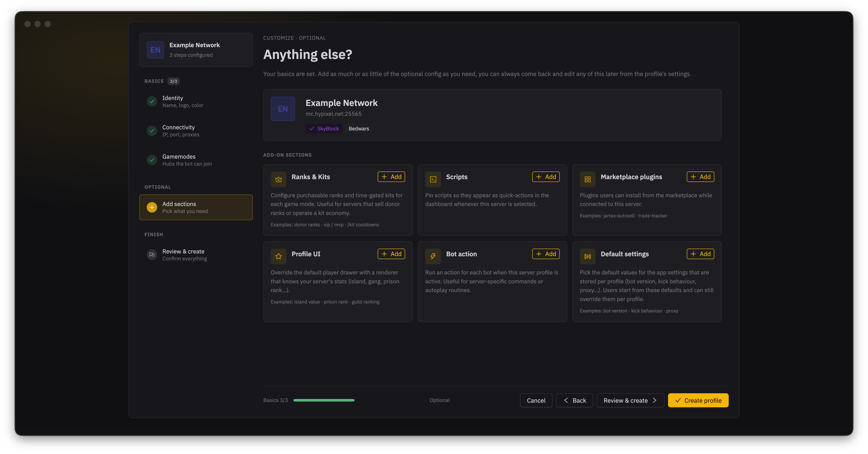This screenshot has width=868, height=454.
Task: Toggle the Bedwars gamemode chip
Action: point(358,128)
